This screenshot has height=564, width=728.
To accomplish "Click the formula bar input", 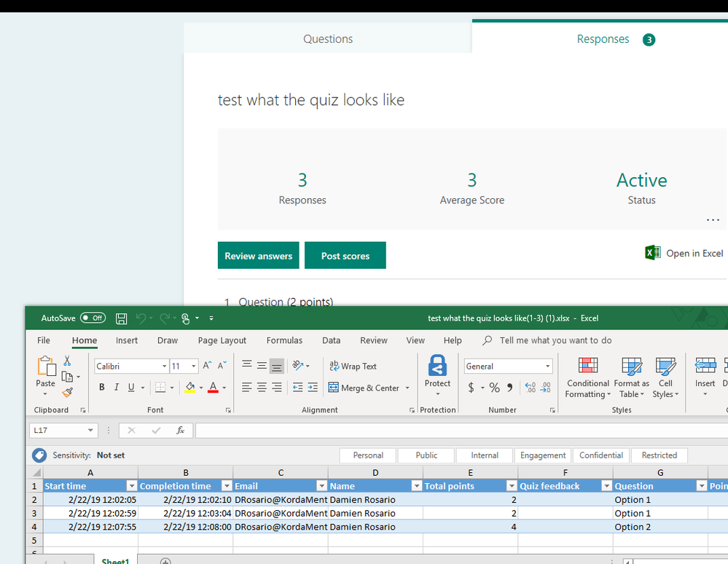I will pyautogui.click(x=461, y=431).
